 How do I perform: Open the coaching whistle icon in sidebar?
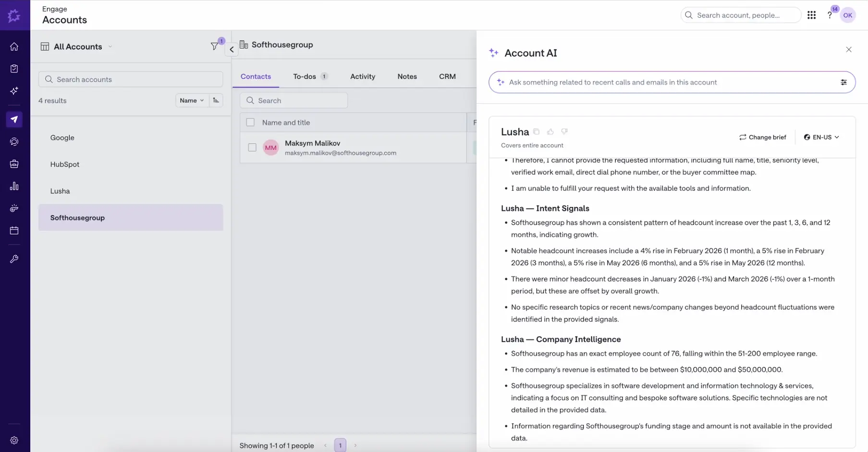click(x=14, y=208)
